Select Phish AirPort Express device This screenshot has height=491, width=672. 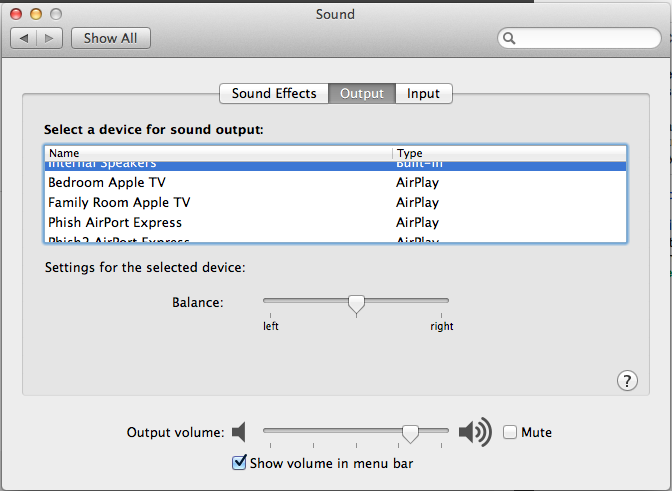[x=336, y=222]
